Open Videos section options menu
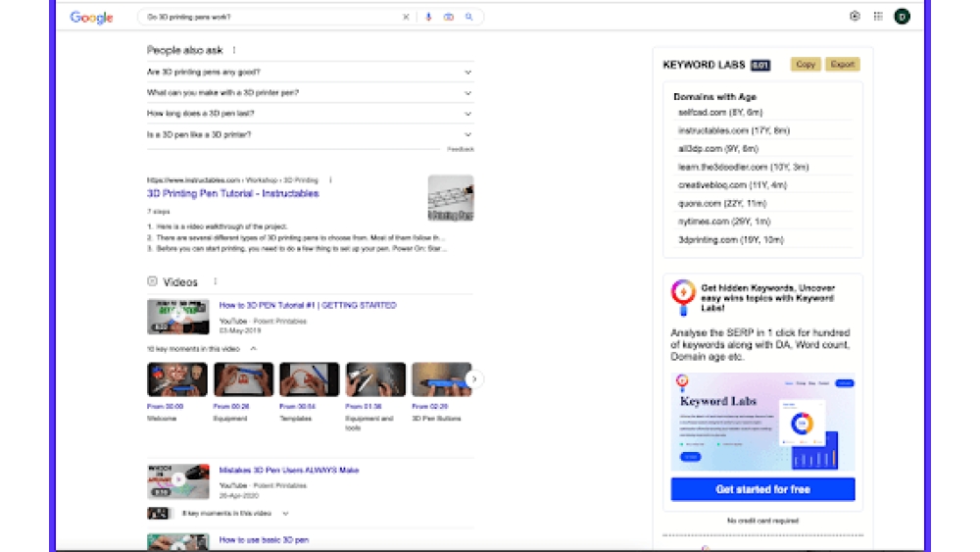This screenshot has width=980, height=552. point(216,282)
